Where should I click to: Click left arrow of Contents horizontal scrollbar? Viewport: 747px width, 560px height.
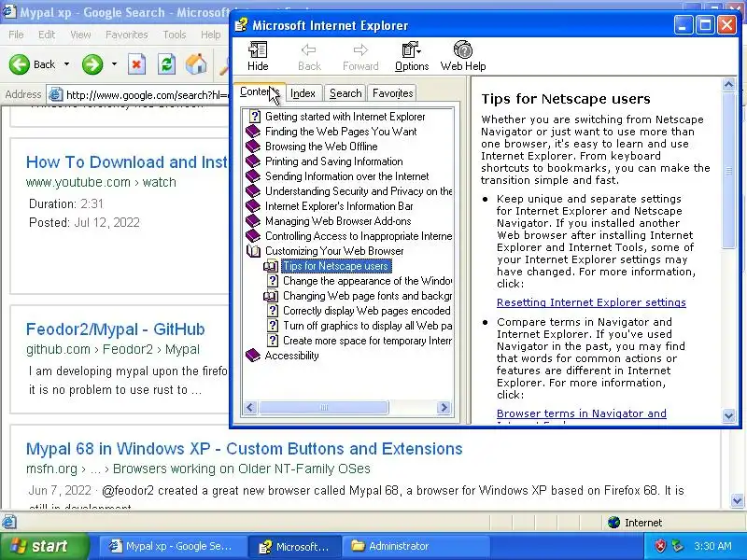[x=250, y=407]
